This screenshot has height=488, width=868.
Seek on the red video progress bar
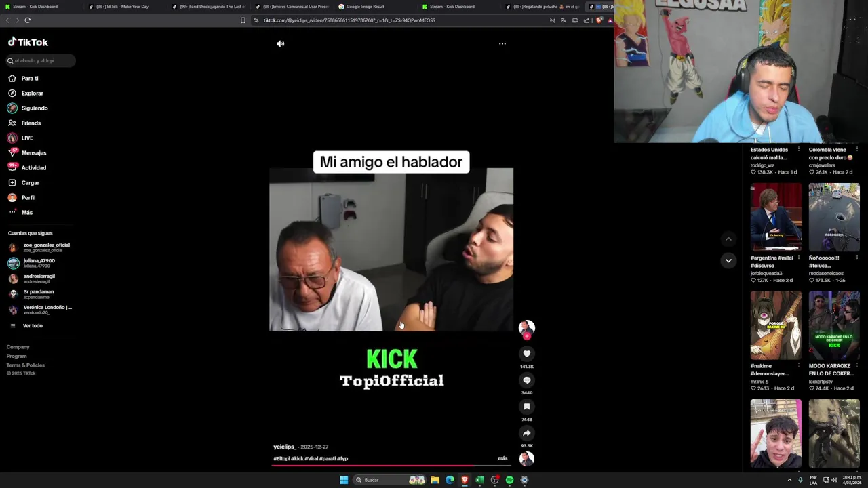click(392, 466)
